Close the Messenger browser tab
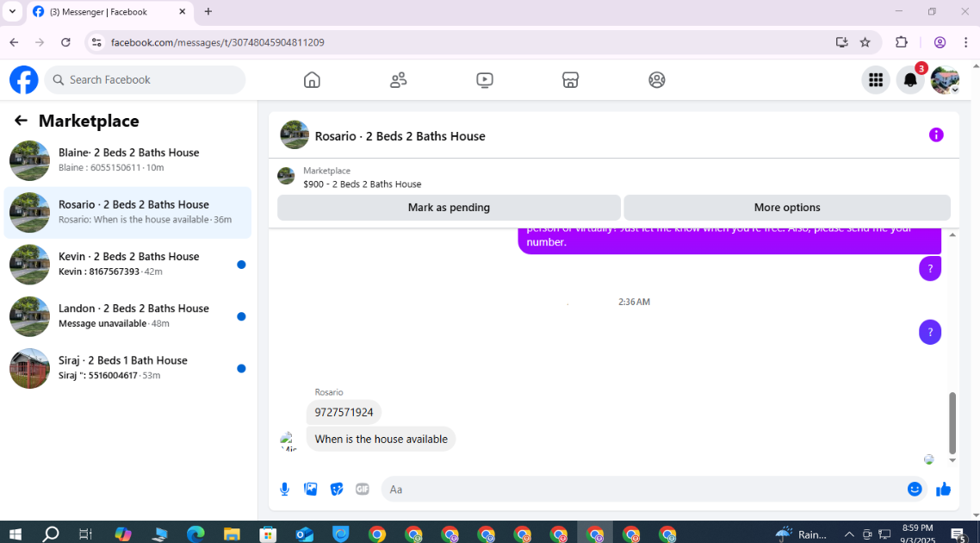This screenshot has height=543, width=980. [x=183, y=12]
